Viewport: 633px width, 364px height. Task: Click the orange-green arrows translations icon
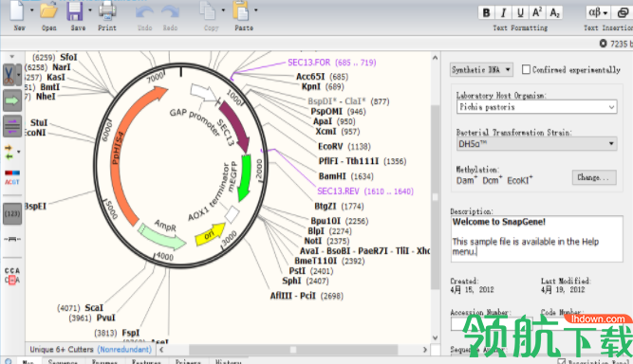point(9,153)
